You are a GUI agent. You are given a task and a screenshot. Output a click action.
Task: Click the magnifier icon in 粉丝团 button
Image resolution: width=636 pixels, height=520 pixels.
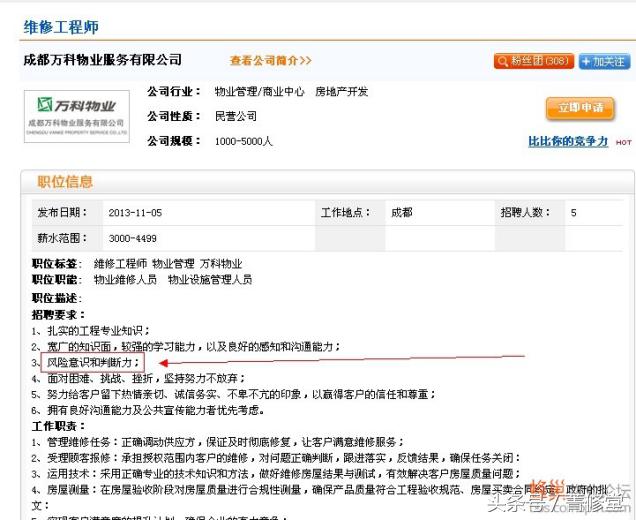click(x=503, y=62)
